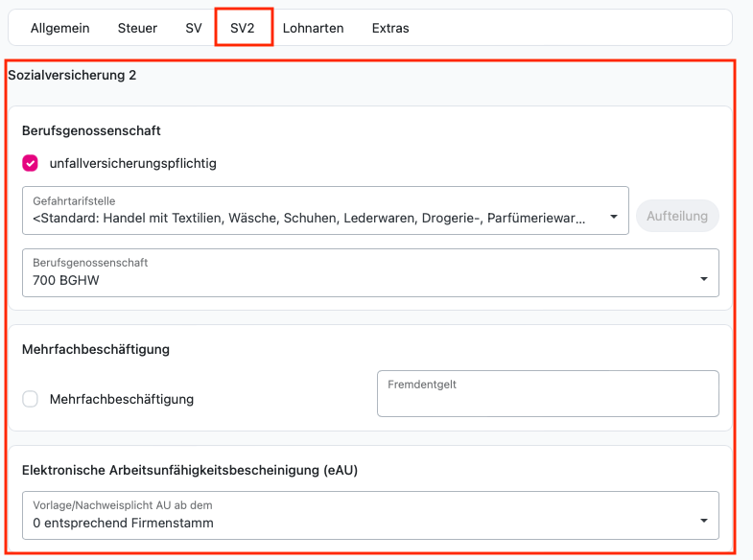Viewport: 753px width, 560px height.
Task: Click the eAU section heading
Action: pos(190,470)
